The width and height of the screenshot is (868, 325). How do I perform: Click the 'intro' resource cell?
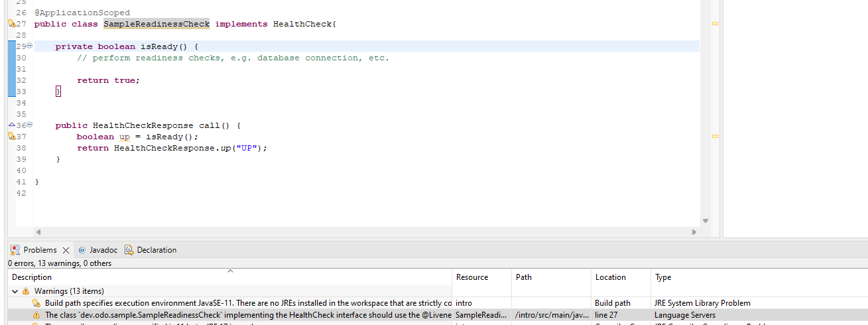tap(464, 303)
